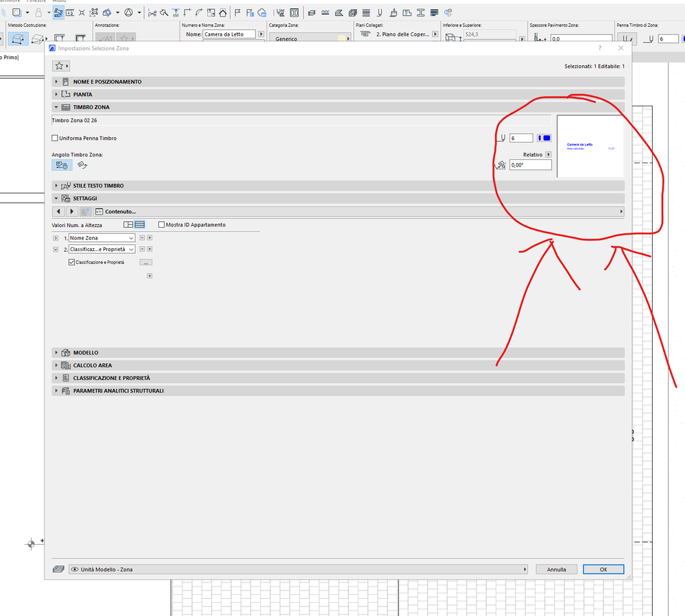685x616 pixels.
Task: Toggle Mostra ID Appartamento checkbox
Action: 162,225
